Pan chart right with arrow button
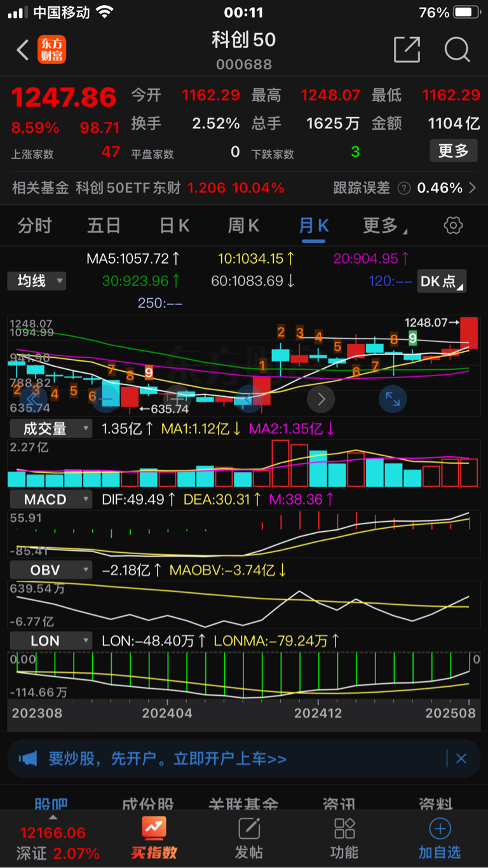The image size is (488, 868). [321, 399]
